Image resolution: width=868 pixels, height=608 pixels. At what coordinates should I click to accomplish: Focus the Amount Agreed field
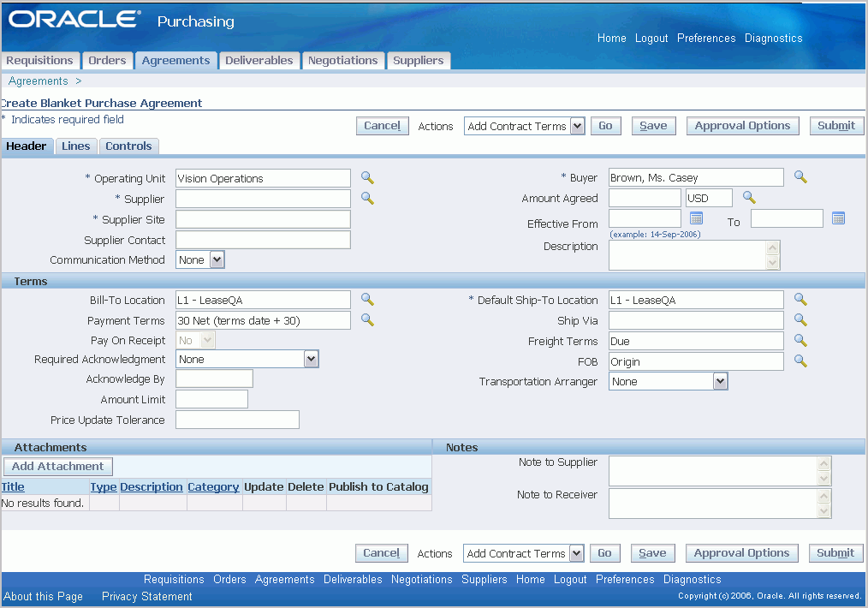pos(645,198)
